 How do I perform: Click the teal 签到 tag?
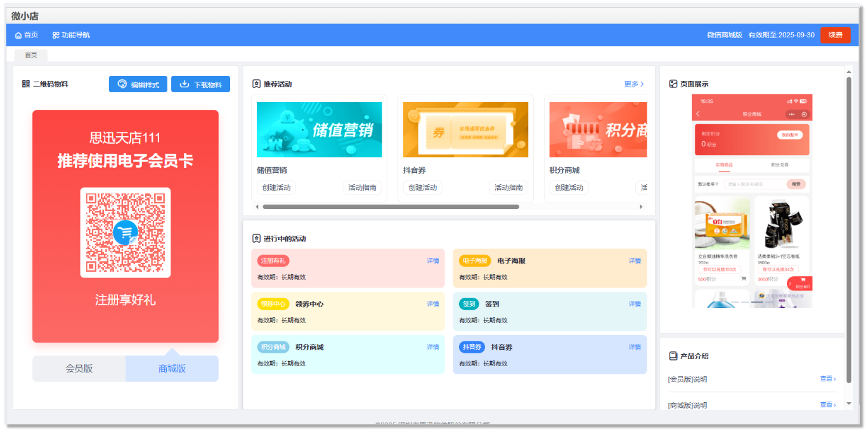pyautogui.click(x=469, y=304)
